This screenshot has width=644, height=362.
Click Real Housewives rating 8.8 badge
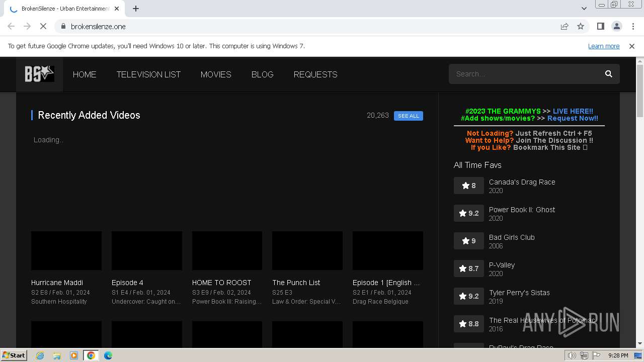(x=469, y=324)
